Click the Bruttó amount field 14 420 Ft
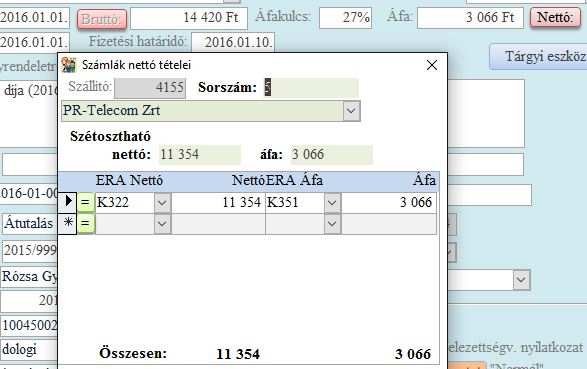The image size is (587, 369). click(x=189, y=18)
